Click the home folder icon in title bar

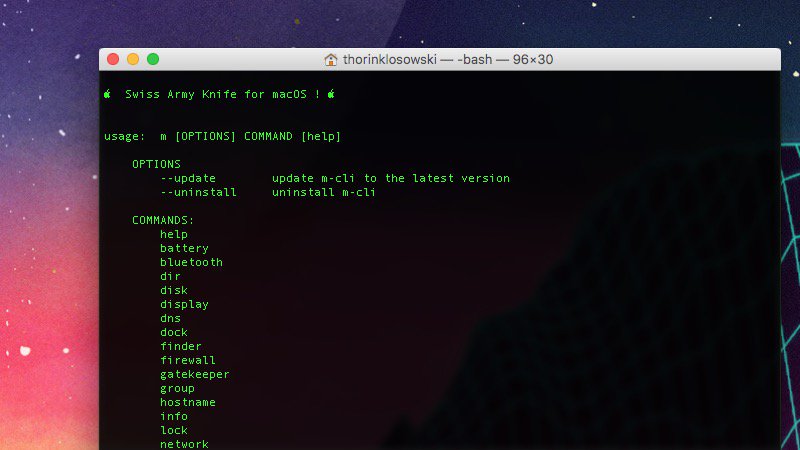[331, 60]
